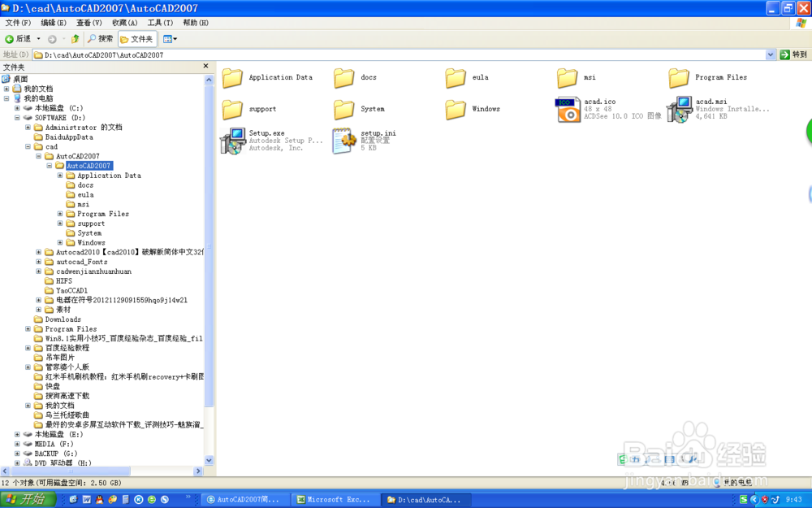Expand the Autocad2010 folder tree node
This screenshot has height=508, width=812.
click(x=38, y=253)
